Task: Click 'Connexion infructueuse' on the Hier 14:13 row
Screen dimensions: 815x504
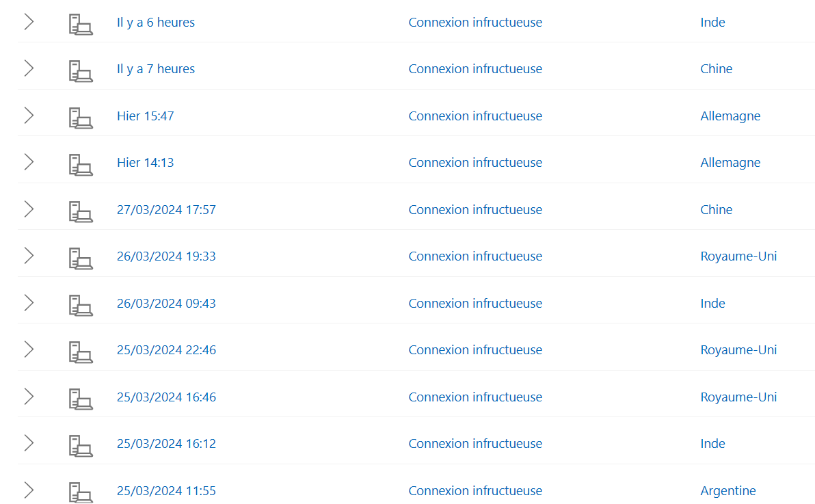Action: (475, 163)
